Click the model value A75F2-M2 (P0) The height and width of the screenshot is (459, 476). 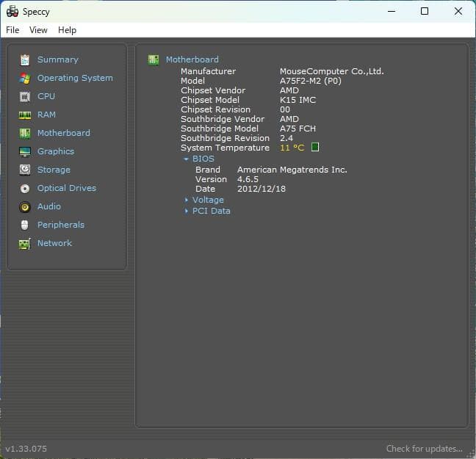311,81
